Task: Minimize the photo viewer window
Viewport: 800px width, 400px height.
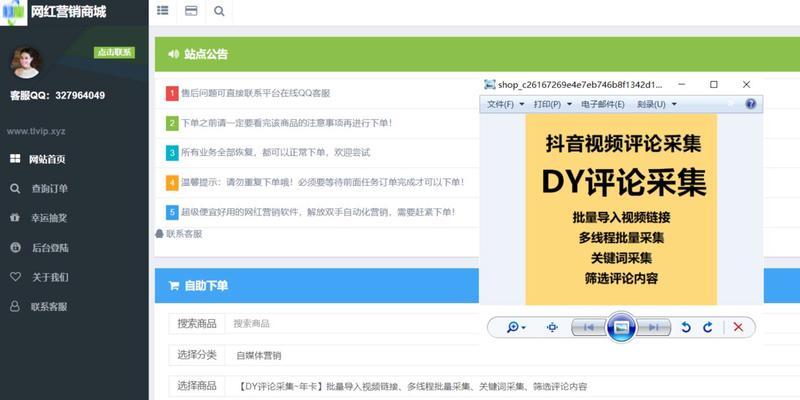Action: [682, 84]
